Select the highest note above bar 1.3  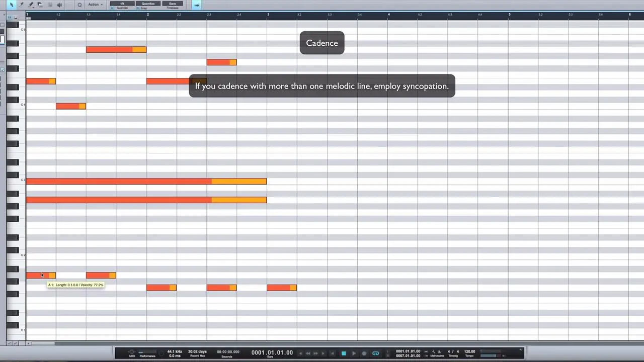click(116, 49)
